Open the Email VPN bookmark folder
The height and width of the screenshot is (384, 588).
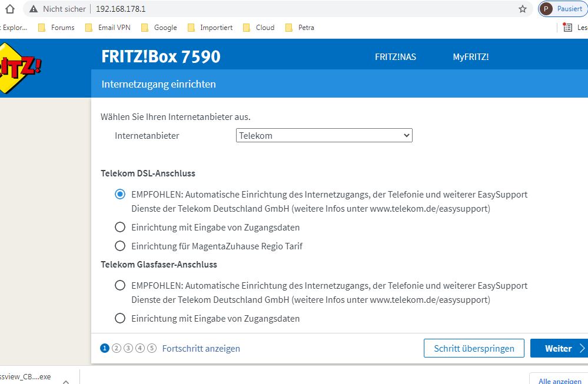pos(108,28)
